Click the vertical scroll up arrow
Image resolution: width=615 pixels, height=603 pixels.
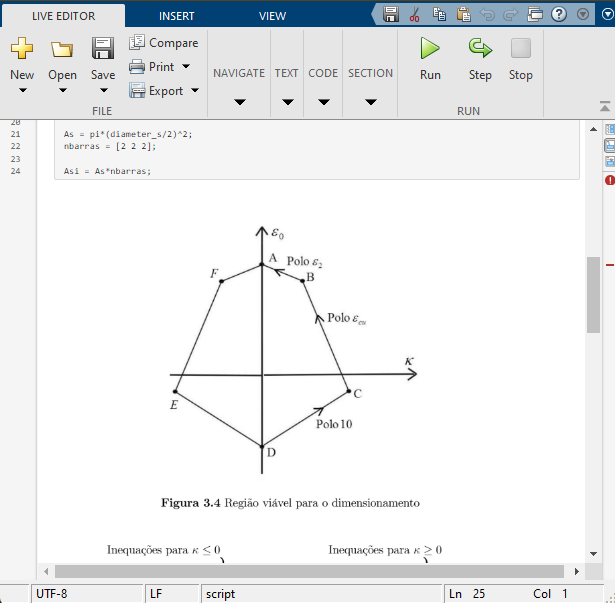tap(593, 129)
